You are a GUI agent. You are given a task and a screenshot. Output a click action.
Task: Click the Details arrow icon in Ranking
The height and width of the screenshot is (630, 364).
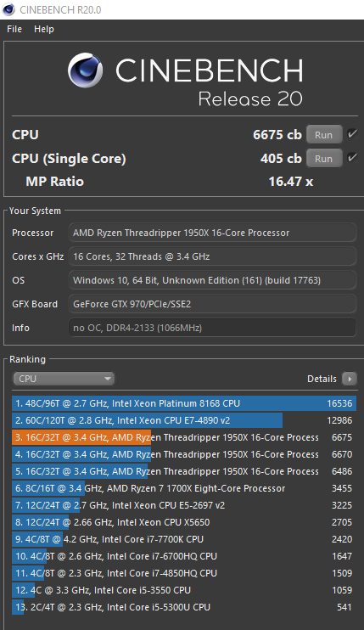[x=349, y=379]
